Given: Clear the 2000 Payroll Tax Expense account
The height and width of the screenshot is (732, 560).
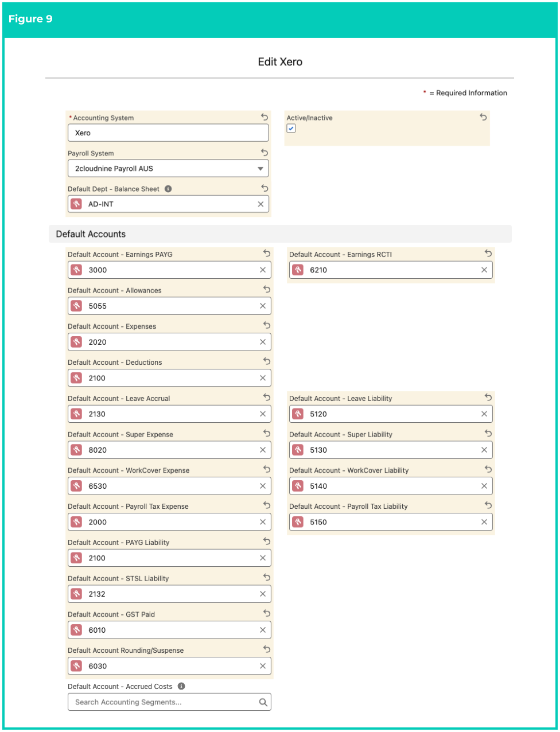Looking at the screenshot, I should pos(263,522).
